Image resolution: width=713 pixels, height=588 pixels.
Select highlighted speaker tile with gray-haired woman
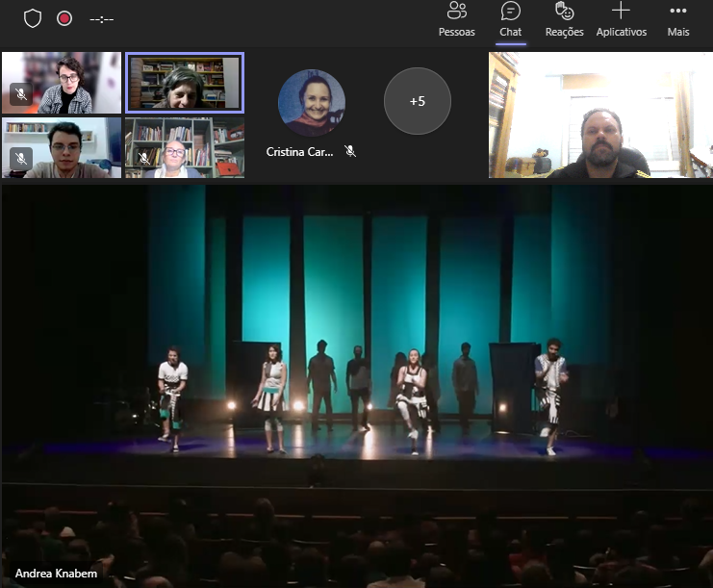(x=185, y=83)
